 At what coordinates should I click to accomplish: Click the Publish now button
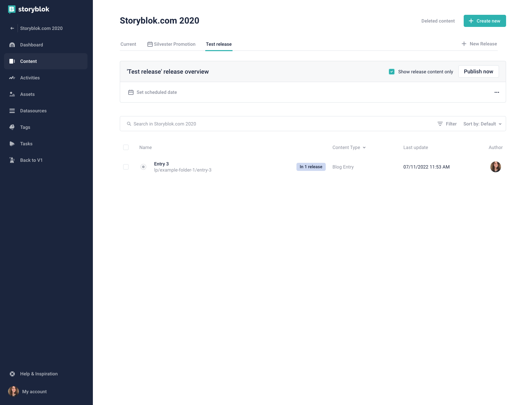tap(478, 71)
